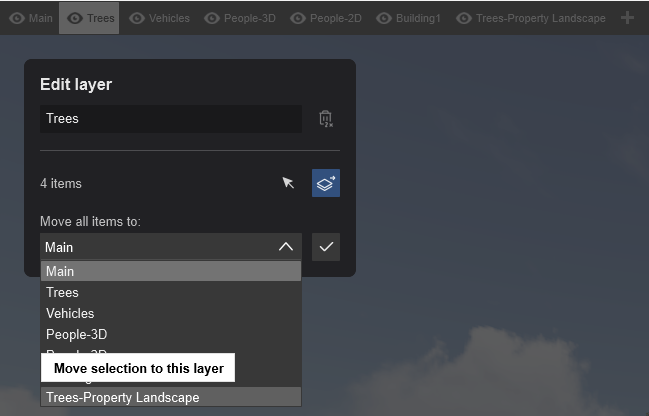Select Main option in the dropdown list
Screen dimensions: 649x416
[171, 271]
